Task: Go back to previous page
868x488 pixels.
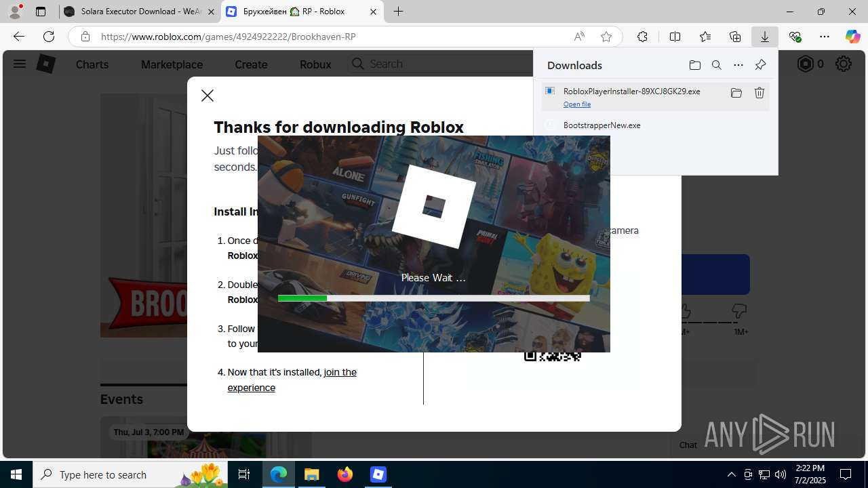Action: click(x=19, y=37)
